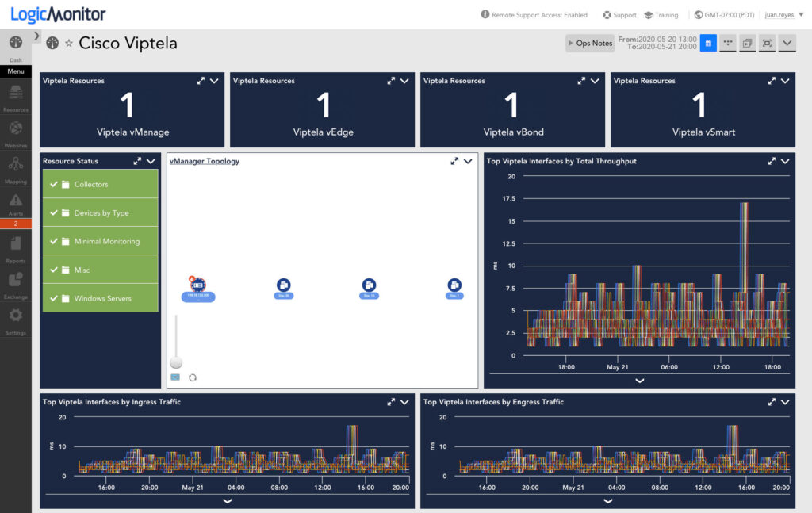Toggle the minimap in the topology view

pos(175,378)
